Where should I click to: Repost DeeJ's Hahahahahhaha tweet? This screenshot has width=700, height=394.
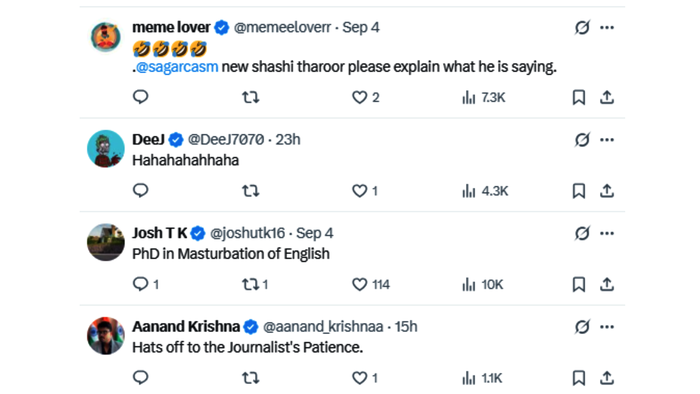pyautogui.click(x=250, y=191)
